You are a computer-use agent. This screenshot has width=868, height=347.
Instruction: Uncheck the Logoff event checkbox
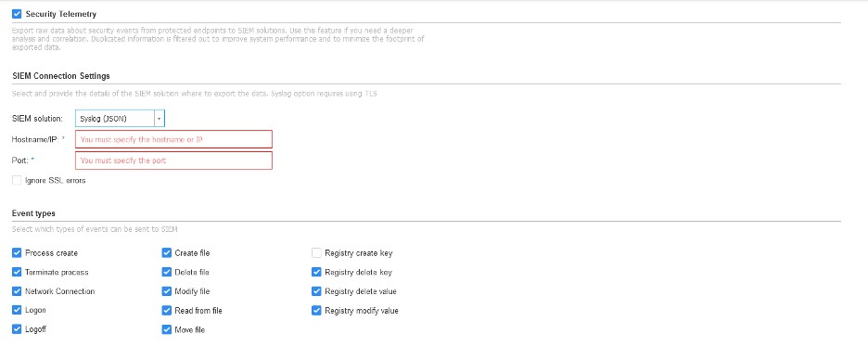pos(17,329)
